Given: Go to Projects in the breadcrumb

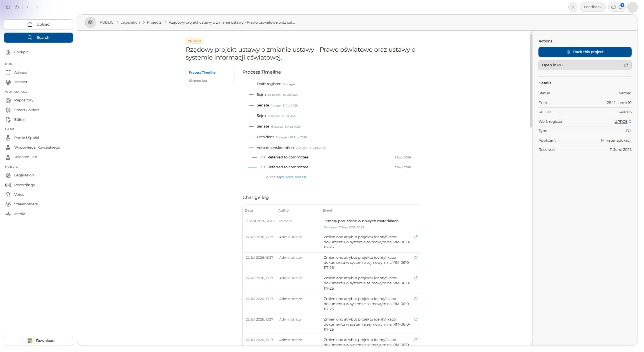Looking at the screenshot, I should tap(154, 22).
